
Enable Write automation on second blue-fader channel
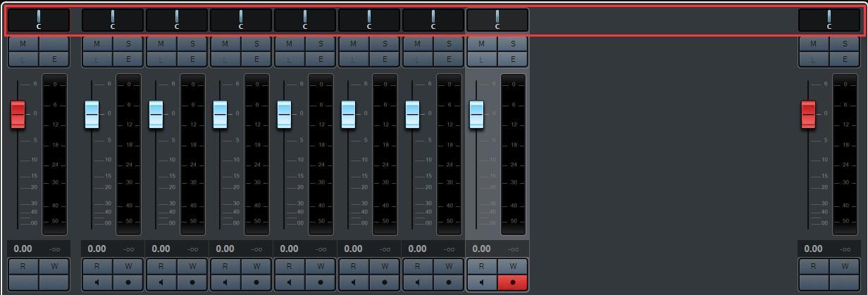point(192,267)
